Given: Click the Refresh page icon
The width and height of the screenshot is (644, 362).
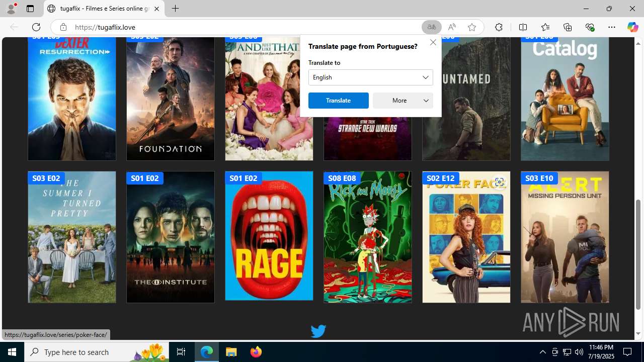Looking at the screenshot, I should [36, 27].
